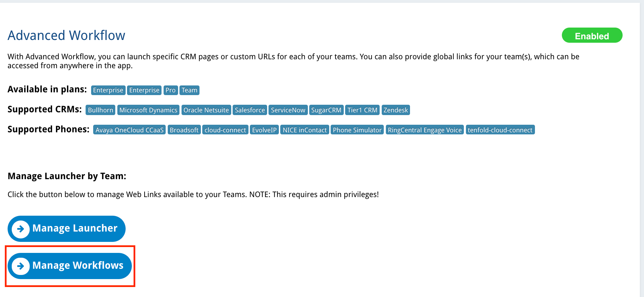The width and height of the screenshot is (644, 297).
Task: Click the Broadsoft phone tag
Action: click(x=184, y=130)
